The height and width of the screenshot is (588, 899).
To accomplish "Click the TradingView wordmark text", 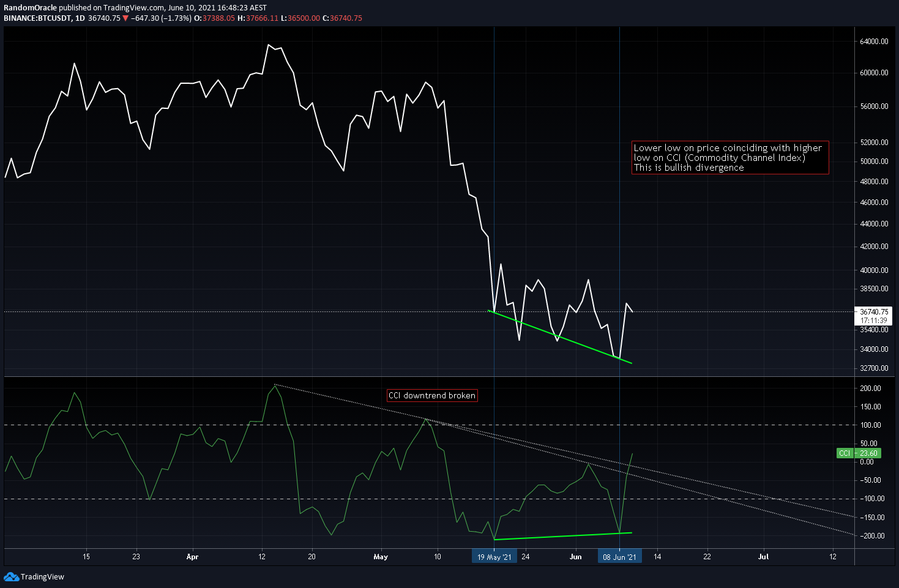I will [x=42, y=577].
